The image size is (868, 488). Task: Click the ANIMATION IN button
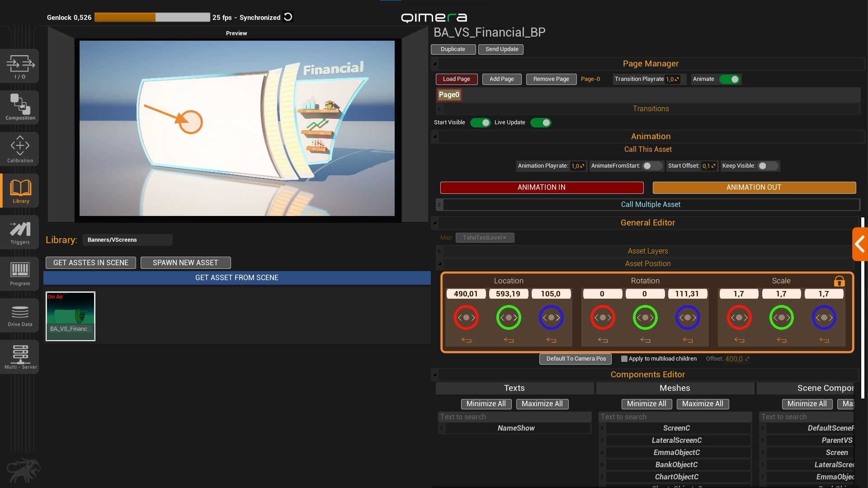click(542, 188)
